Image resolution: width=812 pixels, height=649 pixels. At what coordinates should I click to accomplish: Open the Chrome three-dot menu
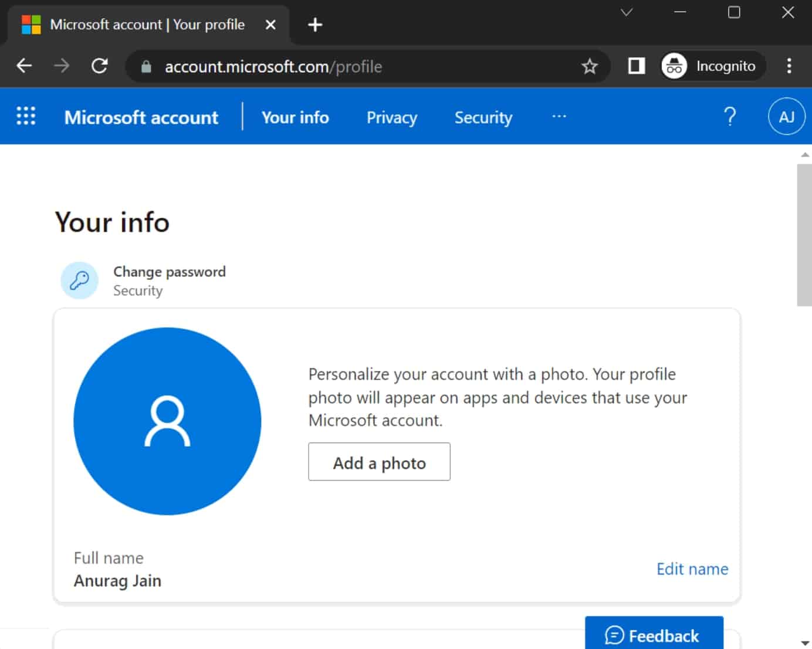[789, 66]
